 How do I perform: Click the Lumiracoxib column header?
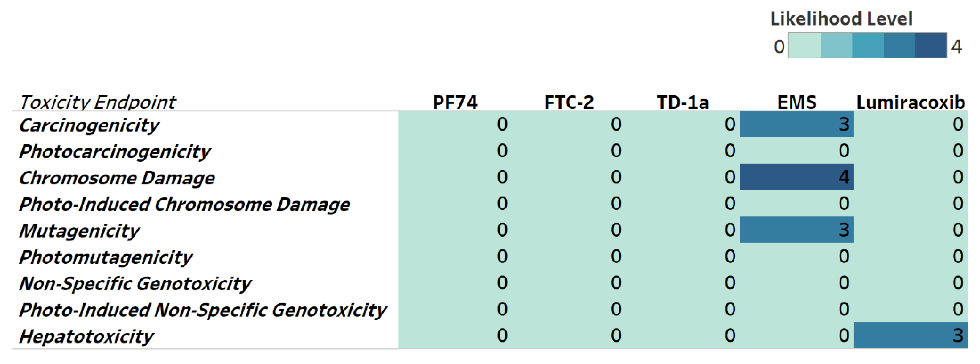(911, 102)
